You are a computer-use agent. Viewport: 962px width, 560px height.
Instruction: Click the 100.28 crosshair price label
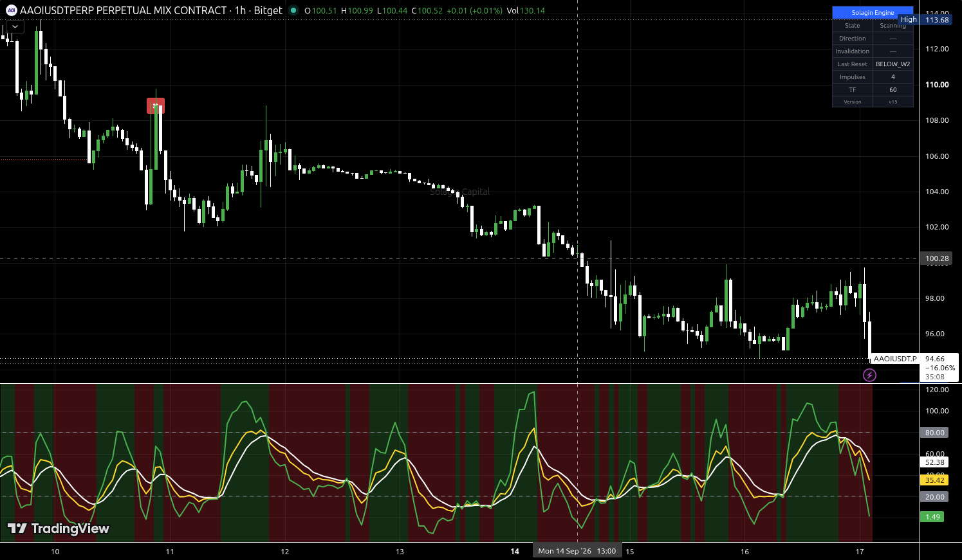click(x=937, y=258)
